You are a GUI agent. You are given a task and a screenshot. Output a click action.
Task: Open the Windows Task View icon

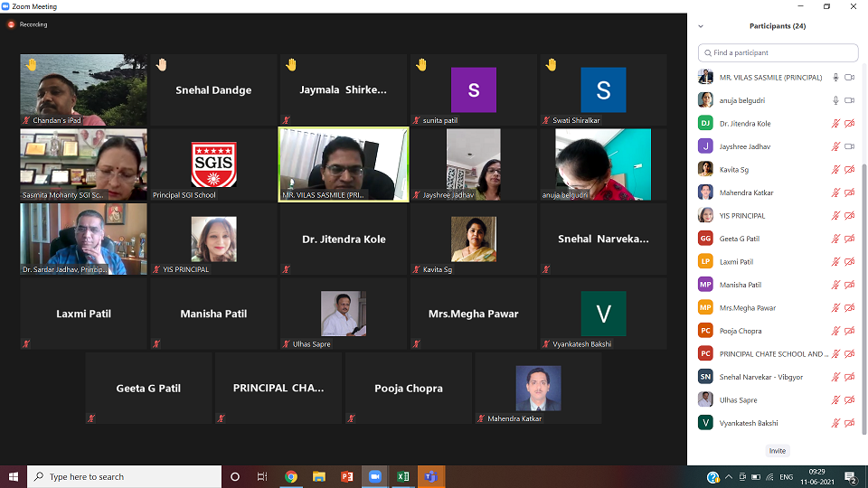pyautogui.click(x=262, y=476)
